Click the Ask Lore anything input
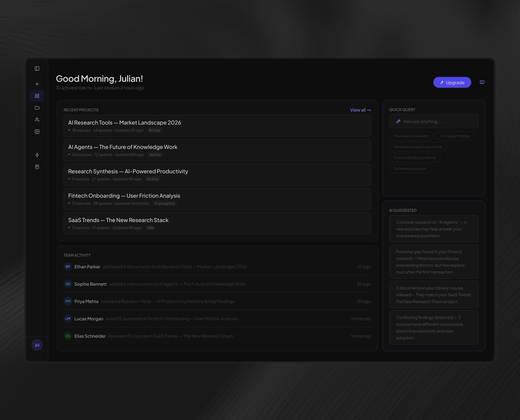Image resolution: width=520 pixels, height=420 pixels. pyautogui.click(x=434, y=121)
